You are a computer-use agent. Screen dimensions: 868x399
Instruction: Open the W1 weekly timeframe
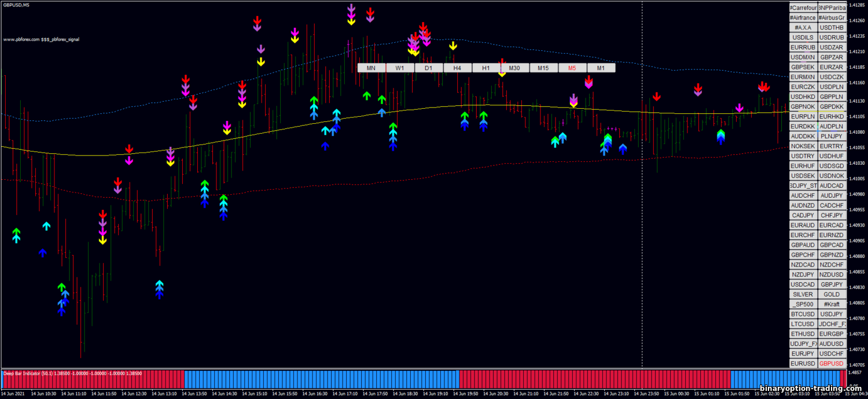[400, 68]
